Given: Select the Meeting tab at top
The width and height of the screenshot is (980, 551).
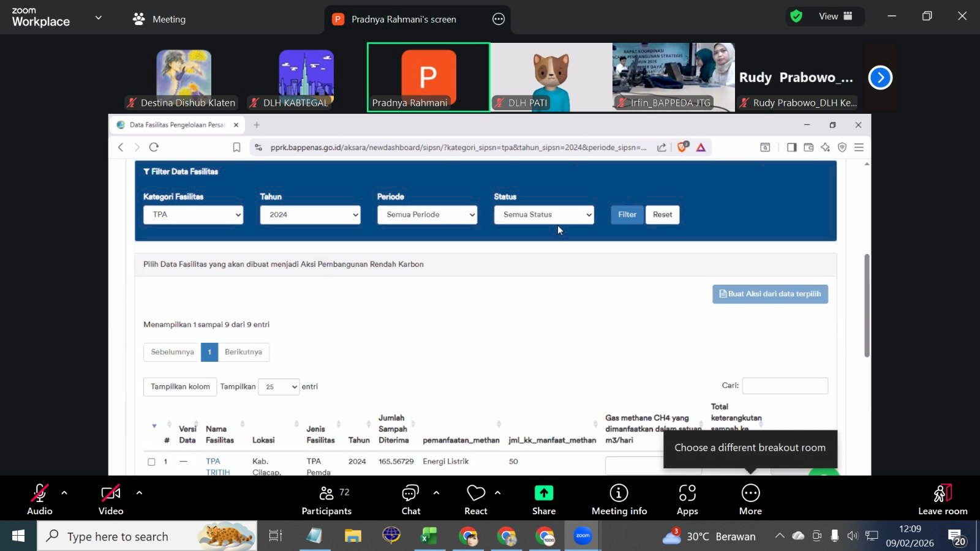Looking at the screenshot, I should pyautogui.click(x=160, y=19).
